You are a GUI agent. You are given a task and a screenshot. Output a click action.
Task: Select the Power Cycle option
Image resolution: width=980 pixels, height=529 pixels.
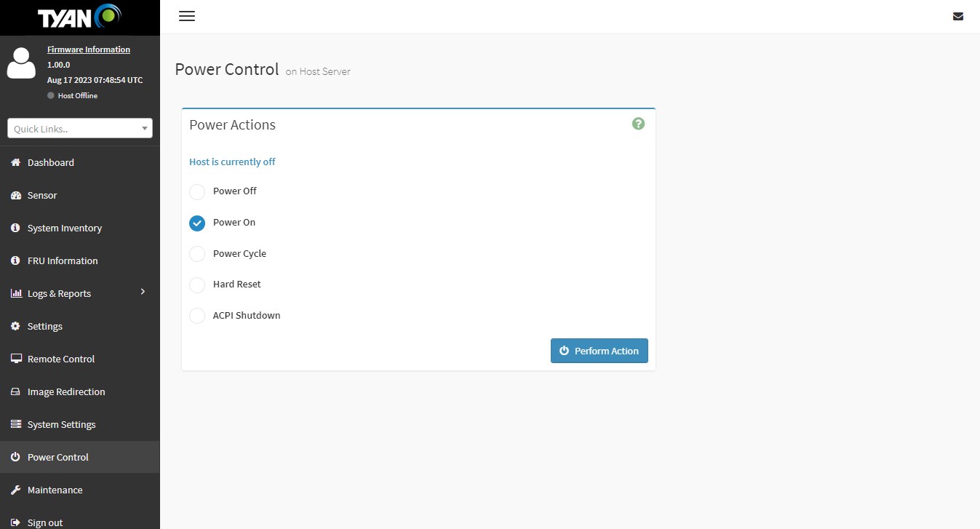(197, 254)
